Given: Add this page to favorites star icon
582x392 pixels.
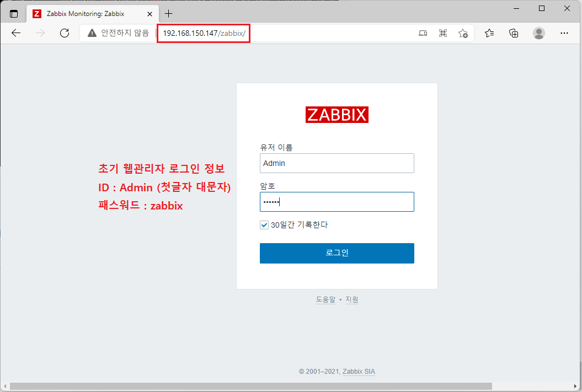Looking at the screenshot, I should click(x=463, y=34).
